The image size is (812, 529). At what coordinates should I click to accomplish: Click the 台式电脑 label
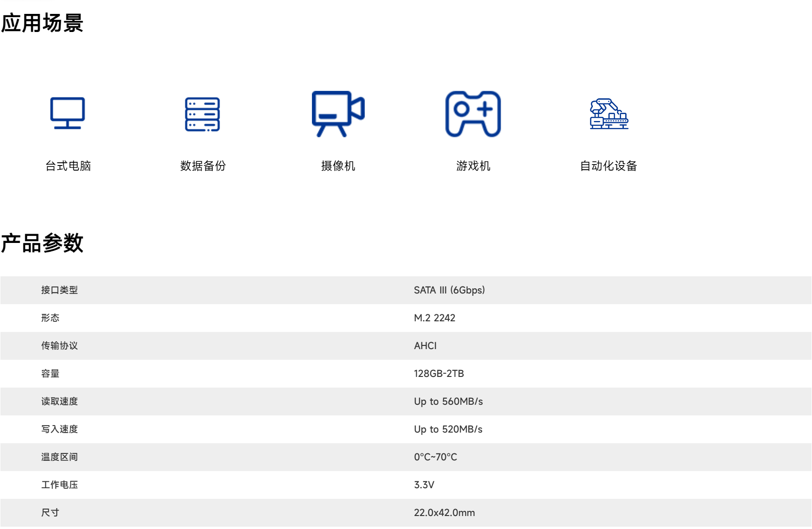click(x=68, y=166)
